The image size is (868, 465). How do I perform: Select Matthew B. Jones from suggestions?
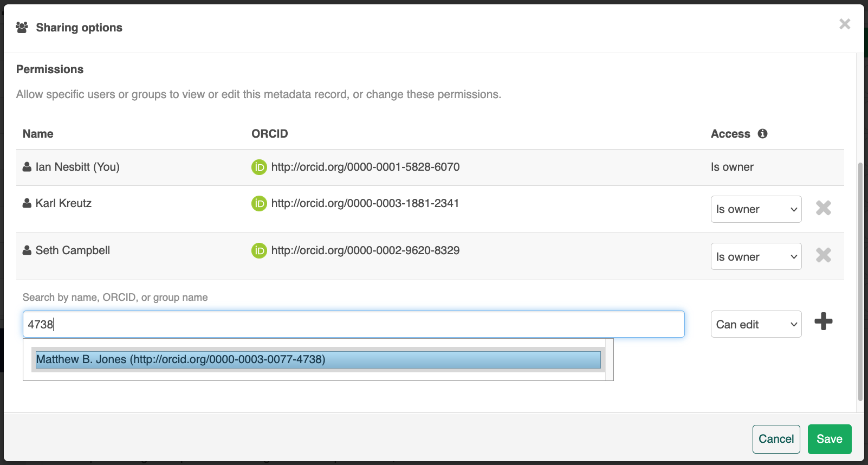coord(318,359)
